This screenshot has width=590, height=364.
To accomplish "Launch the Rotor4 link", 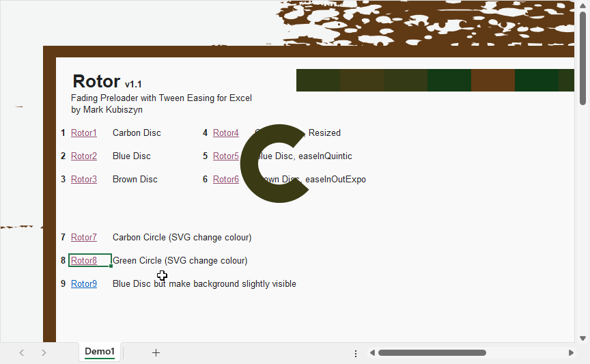I will click(x=226, y=133).
